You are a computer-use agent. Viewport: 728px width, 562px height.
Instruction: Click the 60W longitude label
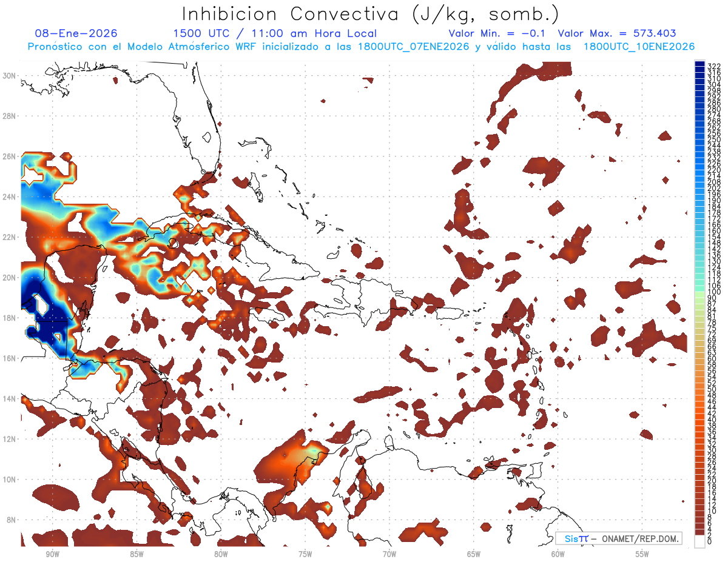pyautogui.click(x=558, y=555)
